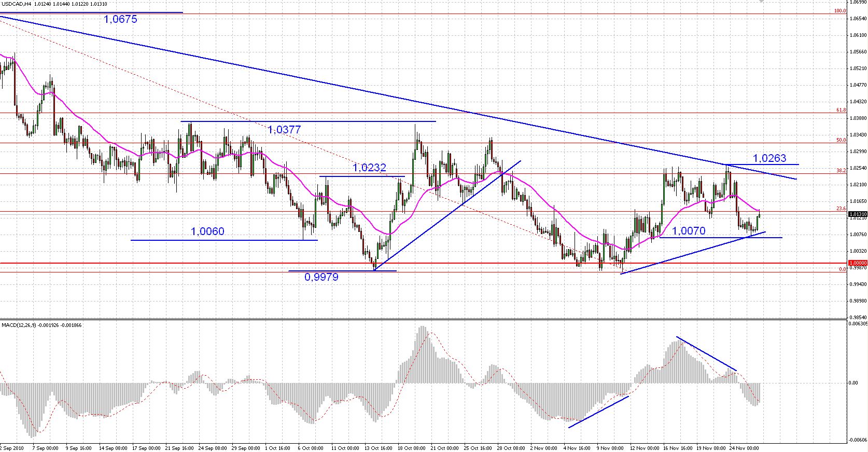Viewport: 868px width, 452px height.
Task: Click the 14 Sep 08:00 time label
Action: [x=113, y=447]
